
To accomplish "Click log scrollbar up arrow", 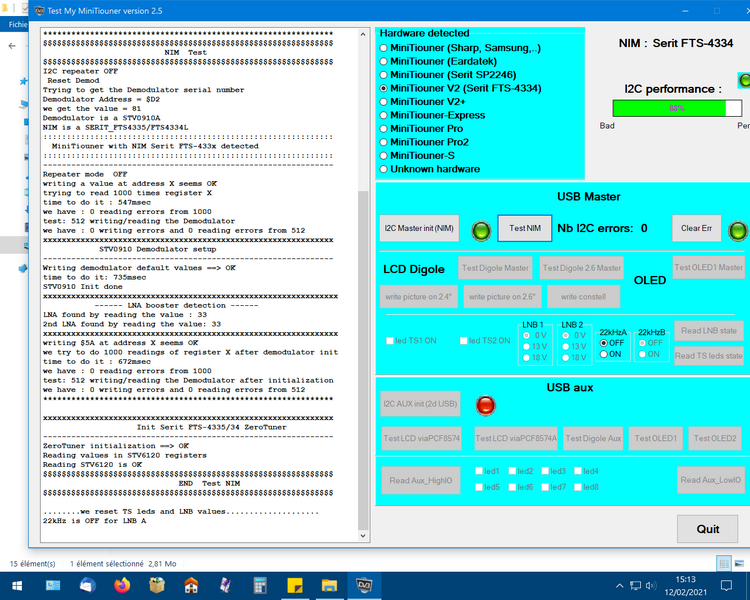I will [363, 34].
